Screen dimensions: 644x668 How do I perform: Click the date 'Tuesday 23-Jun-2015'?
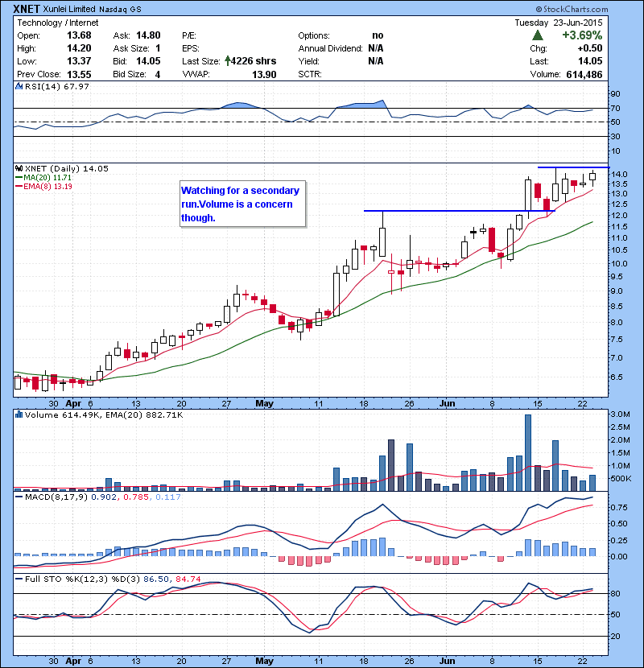559,23
